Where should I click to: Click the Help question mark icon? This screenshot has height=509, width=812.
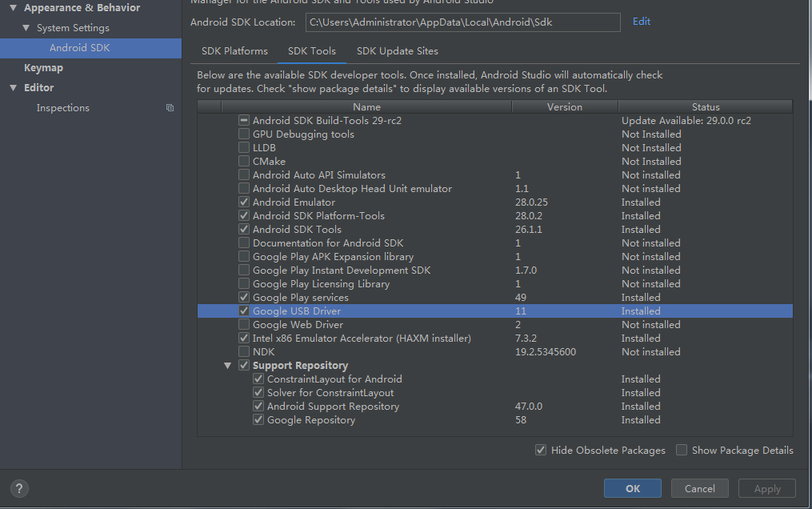(x=18, y=488)
